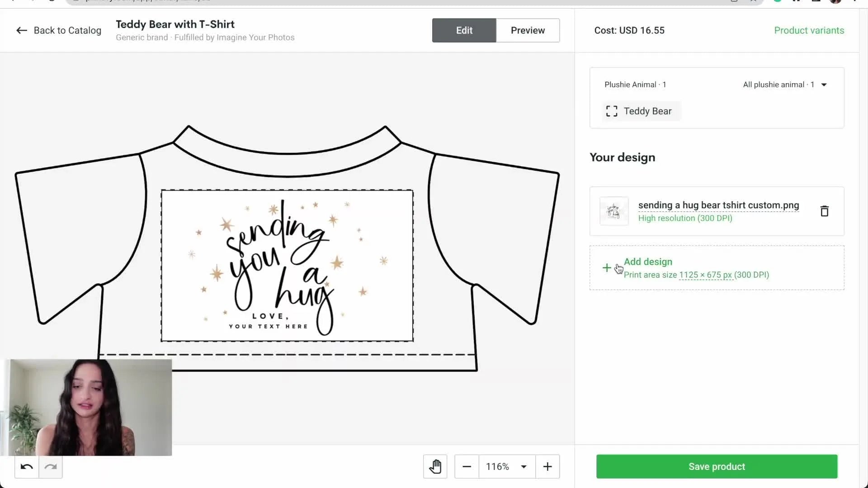Viewport: 868px width, 488px height.
Task: Click the back arrow to Catalog
Action: click(x=21, y=30)
